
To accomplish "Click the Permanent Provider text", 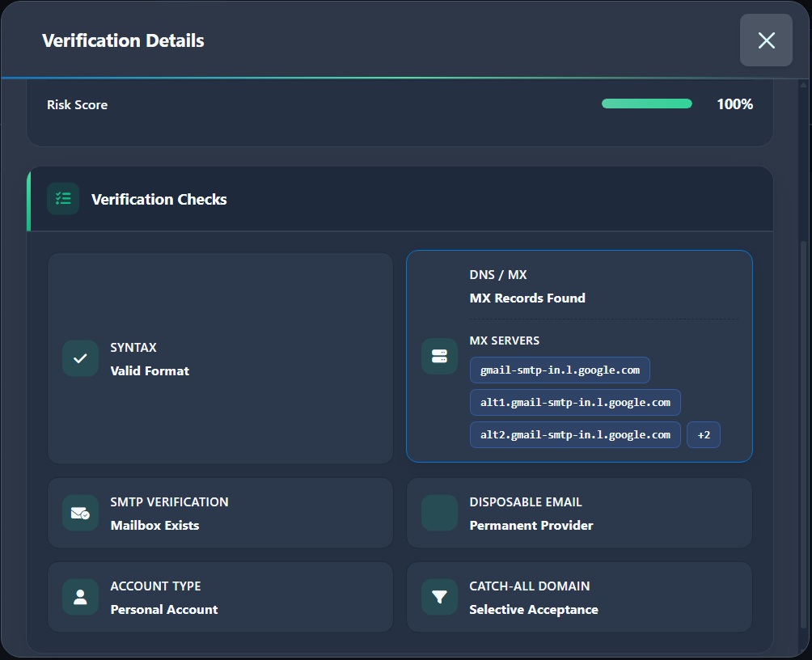I will point(531,525).
